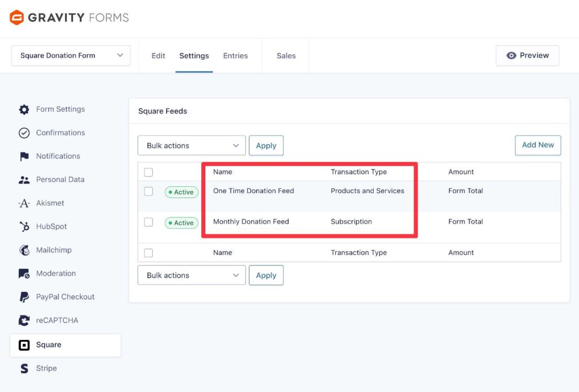The width and height of the screenshot is (579, 392).
Task: Click the Subscription transaction type cell
Action: (x=351, y=221)
